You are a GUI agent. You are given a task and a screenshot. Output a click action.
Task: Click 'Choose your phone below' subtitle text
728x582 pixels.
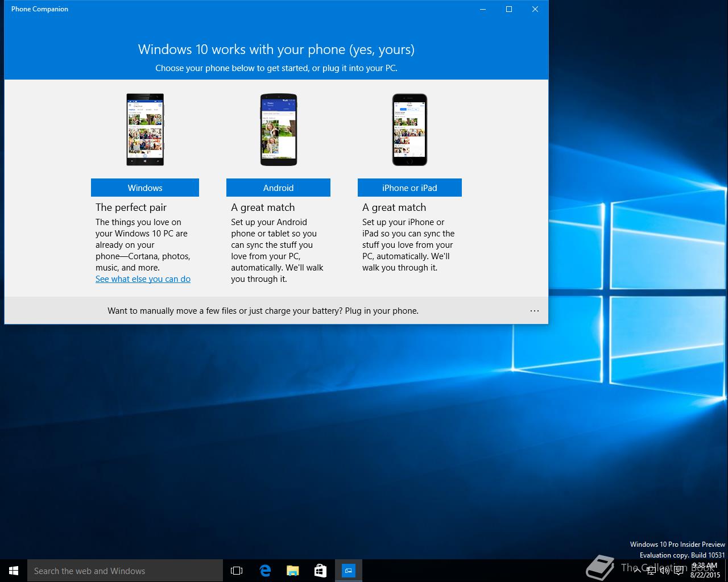[x=276, y=68]
